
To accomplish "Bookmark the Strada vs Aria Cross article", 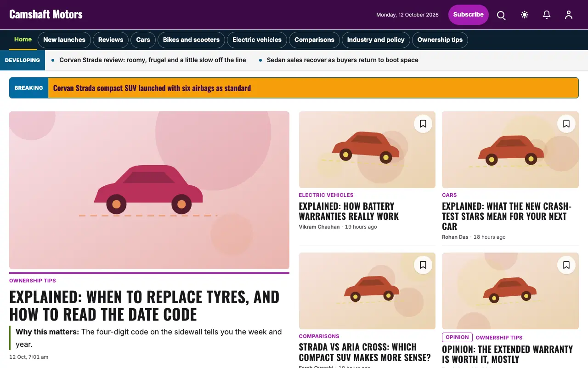I will (423, 265).
